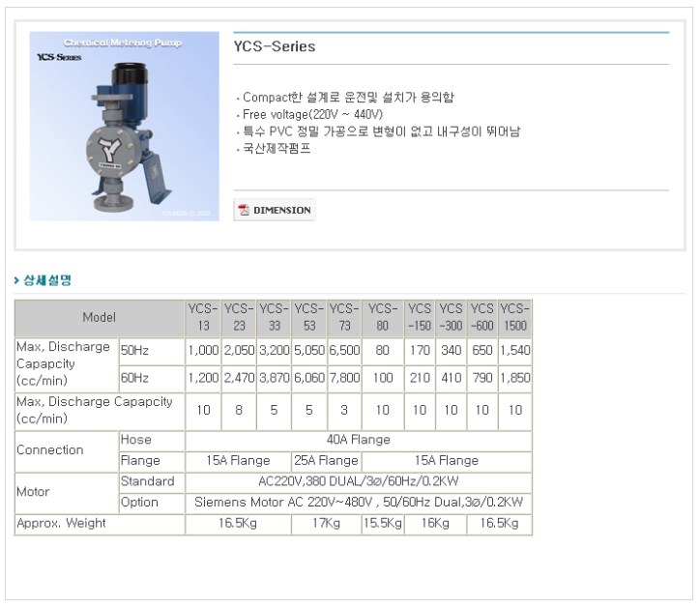Screen dimensions: 700x607
Task: Click the 50Hz row label
Action: coord(152,351)
